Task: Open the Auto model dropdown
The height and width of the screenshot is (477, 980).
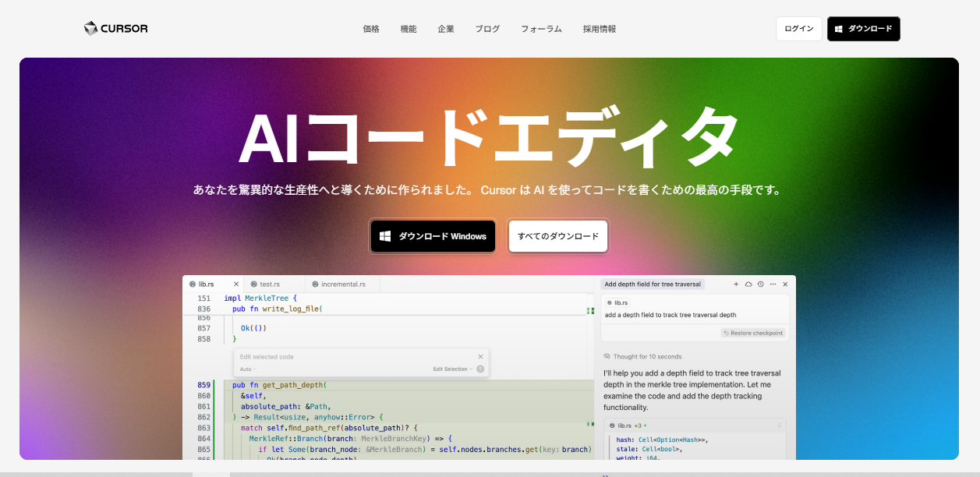Action: 246,369
